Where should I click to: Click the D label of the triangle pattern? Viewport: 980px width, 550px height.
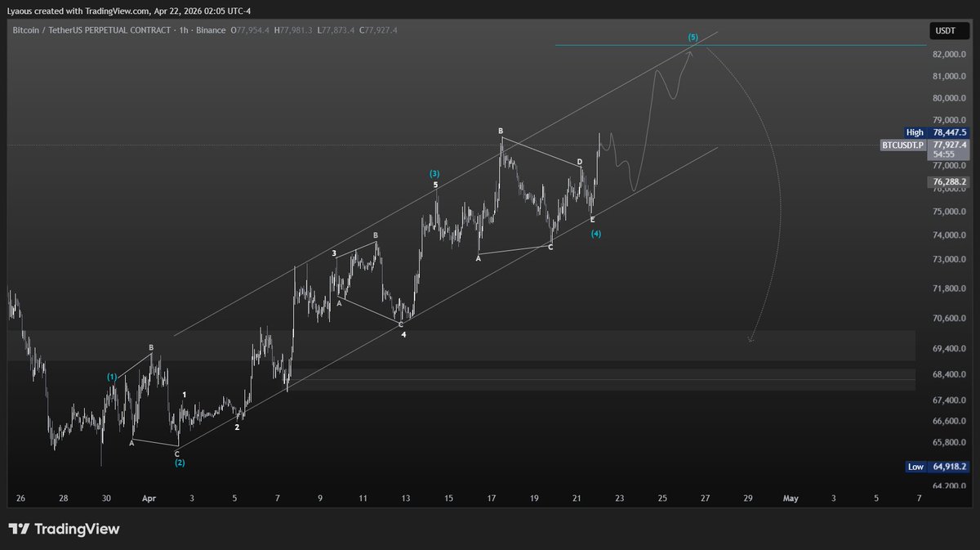pyautogui.click(x=580, y=162)
